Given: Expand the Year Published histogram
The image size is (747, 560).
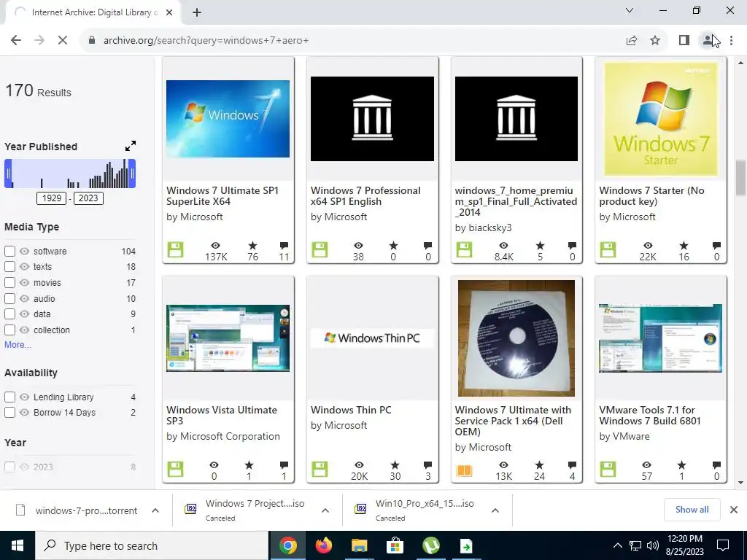Looking at the screenshot, I should (x=131, y=146).
